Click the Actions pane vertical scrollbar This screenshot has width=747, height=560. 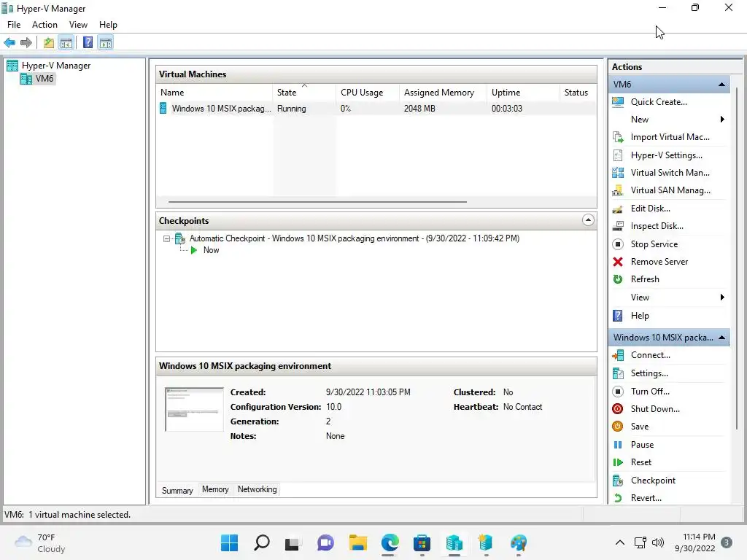[x=737, y=257]
